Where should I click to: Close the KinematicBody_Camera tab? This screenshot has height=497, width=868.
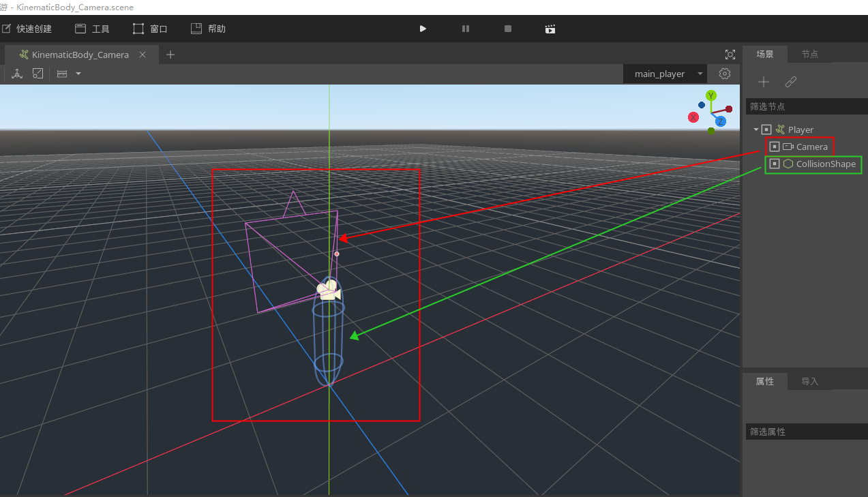143,55
